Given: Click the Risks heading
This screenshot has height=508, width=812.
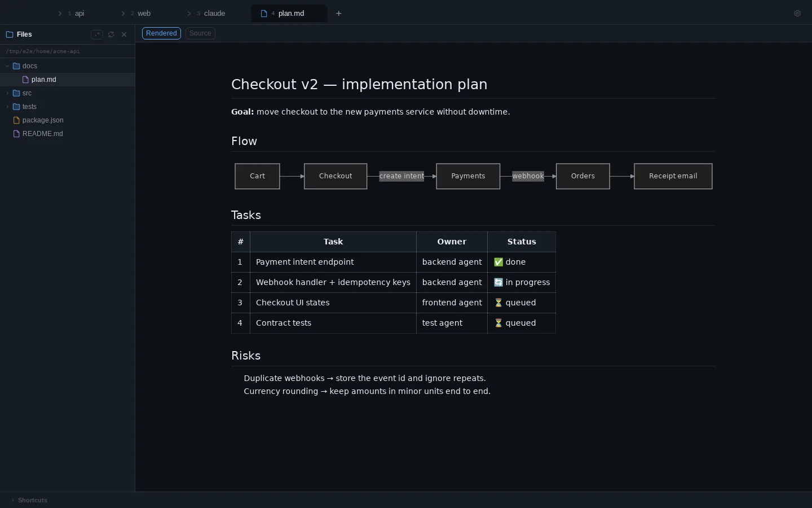Looking at the screenshot, I should (246, 356).
